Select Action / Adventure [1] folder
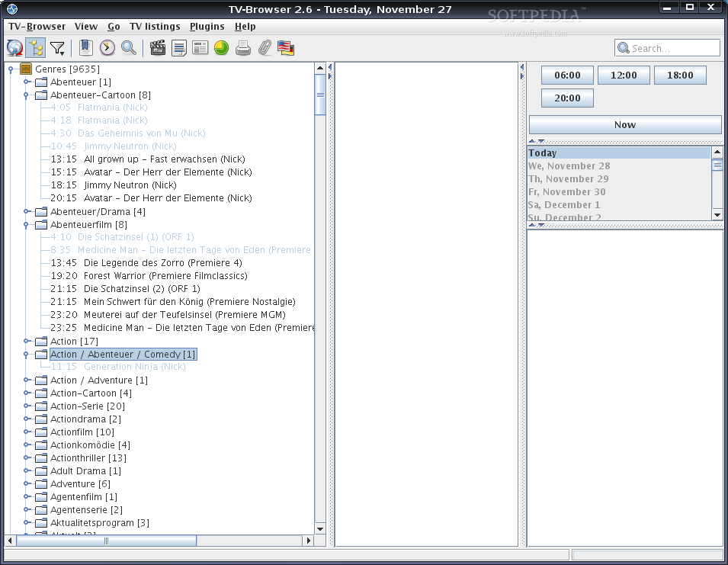The height and width of the screenshot is (565, 728). click(99, 380)
